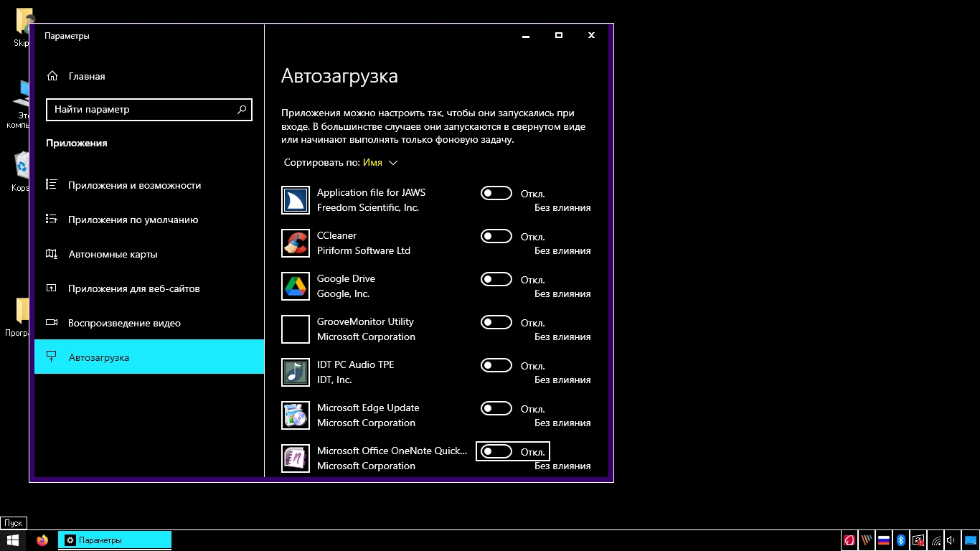Click the Piriform Software Ltd publisher text
The width and height of the screenshot is (980, 551).
[x=364, y=250]
